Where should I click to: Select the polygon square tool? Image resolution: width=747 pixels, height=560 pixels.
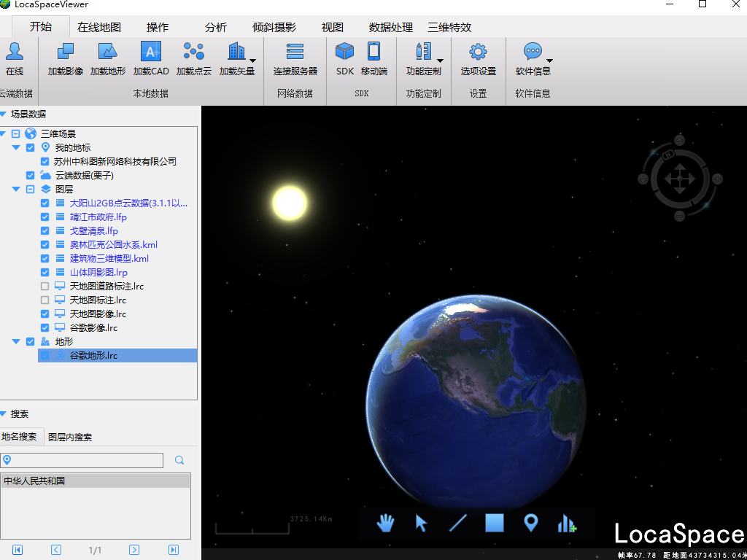coord(495,523)
